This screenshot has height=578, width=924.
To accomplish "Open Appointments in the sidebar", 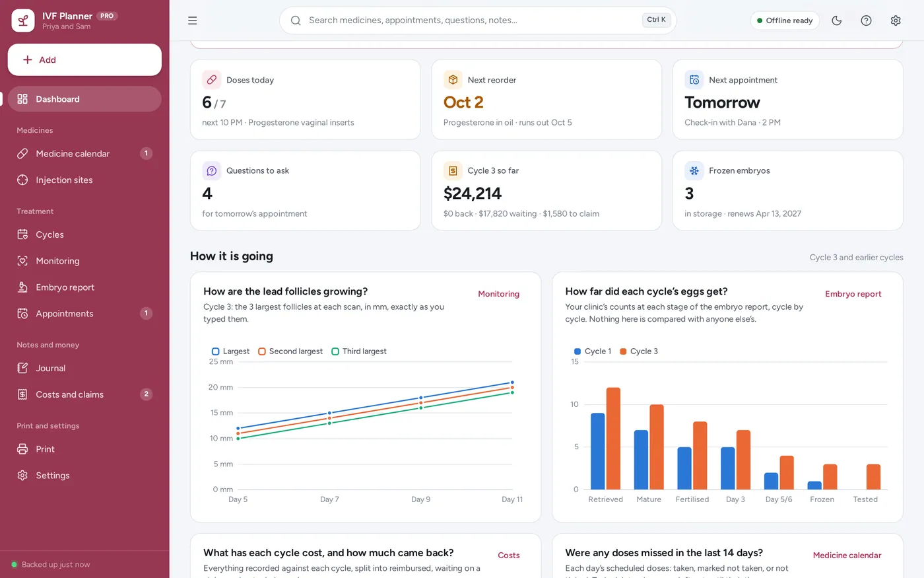I will pos(84,314).
